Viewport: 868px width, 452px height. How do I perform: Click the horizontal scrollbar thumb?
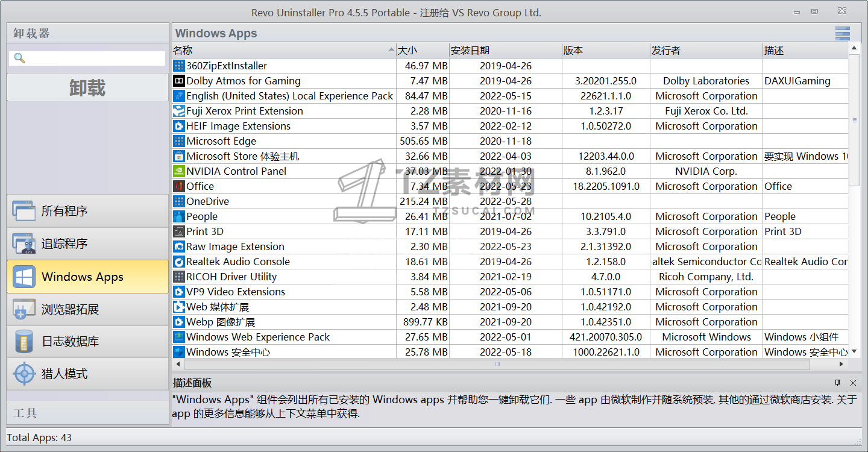point(498,364)
